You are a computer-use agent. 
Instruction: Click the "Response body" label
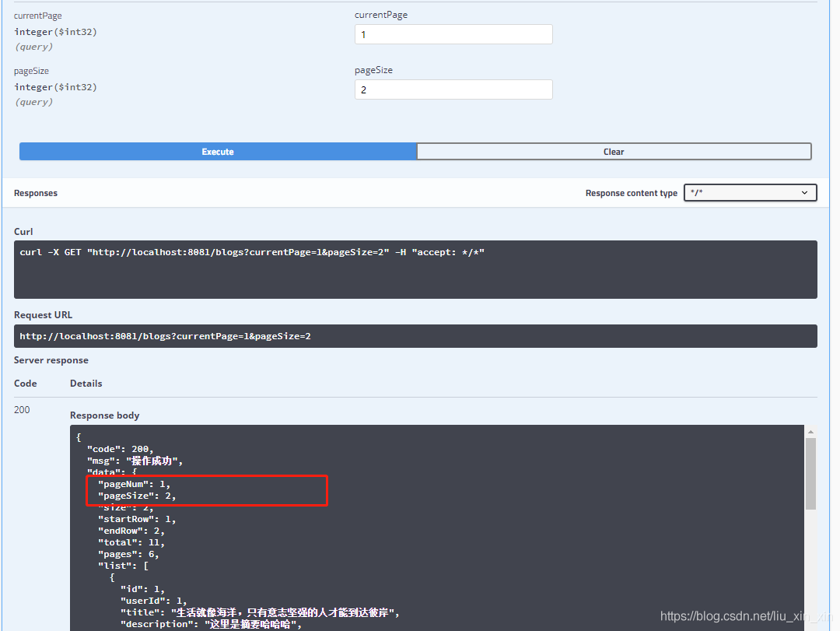coord(104,415)
